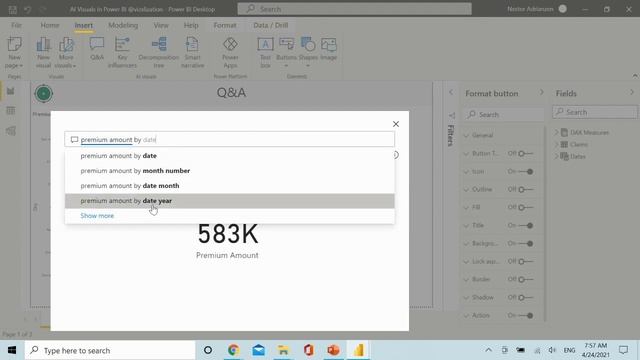Expand the DAX Measures table
The image size is (640, 360).
557,132
